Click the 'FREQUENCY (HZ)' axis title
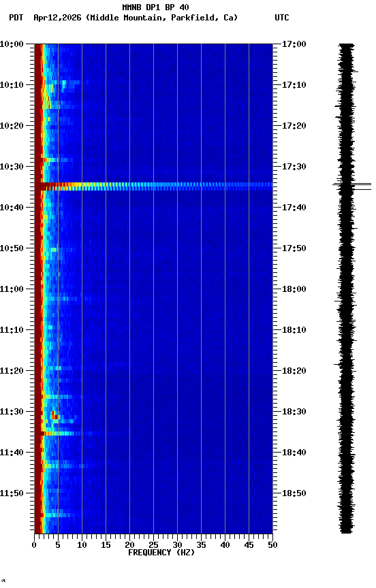The image size is (376, 588). (161, 553)
